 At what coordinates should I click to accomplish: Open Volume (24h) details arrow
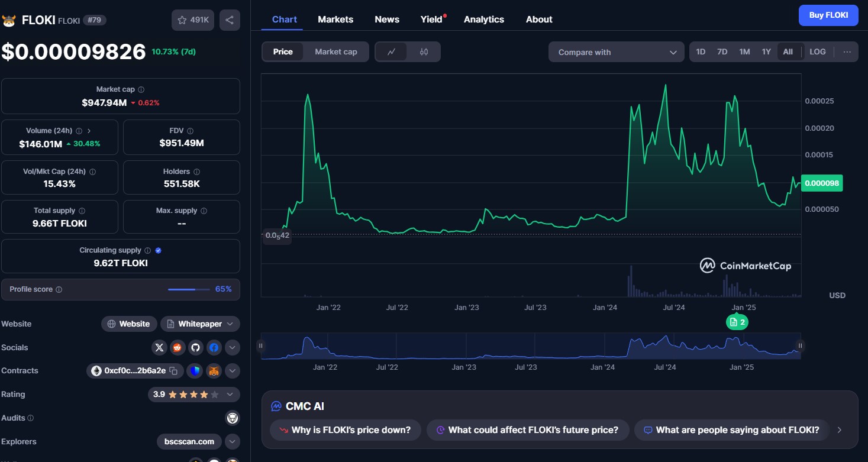point(89,131)
